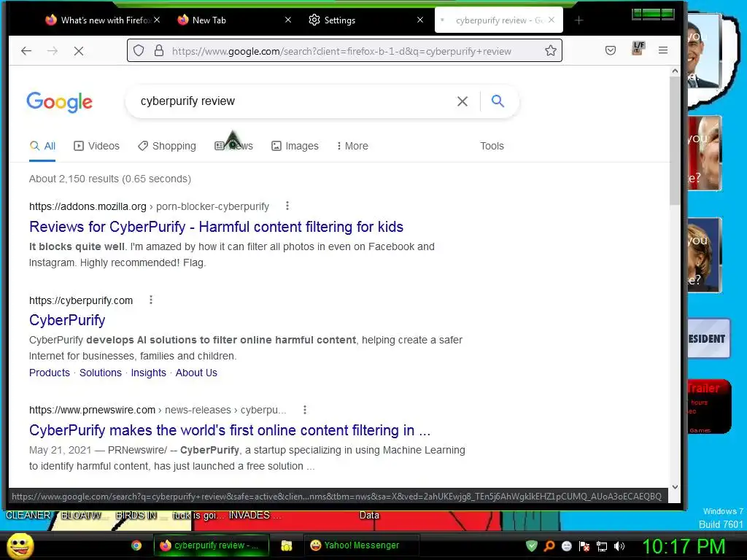The image size is (747, 560).
Task: Click the Trailer desktop gadget
Action: coord(708,407)
